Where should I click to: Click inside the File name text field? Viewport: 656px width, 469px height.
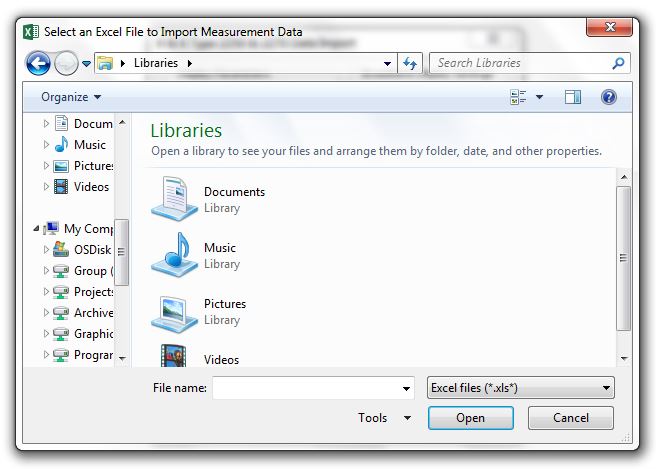305,388
